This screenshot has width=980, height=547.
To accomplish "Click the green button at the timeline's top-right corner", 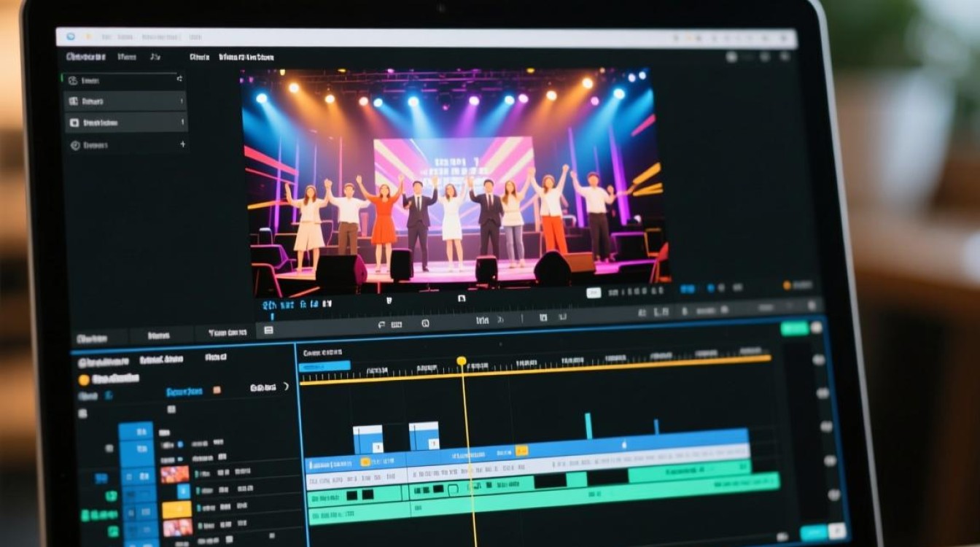I will [x=794, y=328].
